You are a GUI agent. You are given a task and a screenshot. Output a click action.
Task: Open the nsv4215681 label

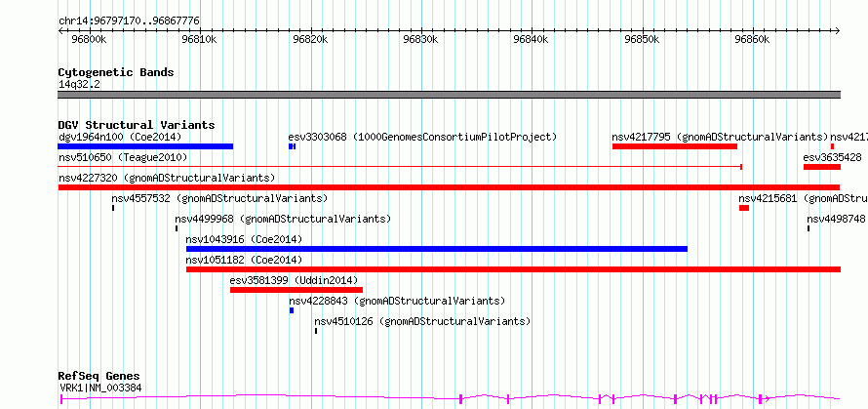pos(804,198)
